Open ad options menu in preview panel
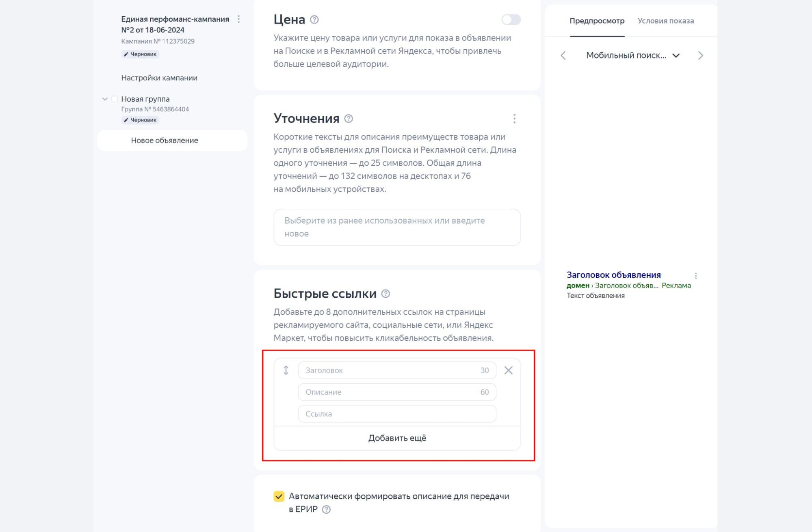 (x=696, y=275)
